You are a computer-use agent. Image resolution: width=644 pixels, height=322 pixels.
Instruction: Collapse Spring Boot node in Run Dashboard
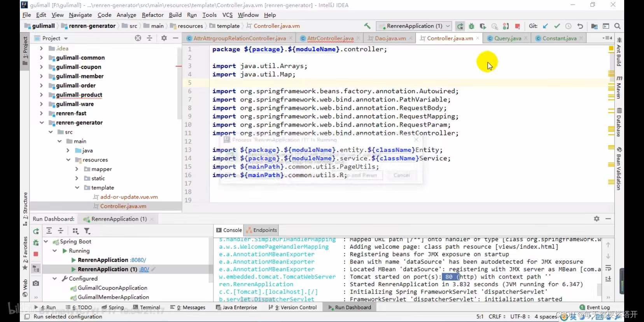[x=46, y=241]
